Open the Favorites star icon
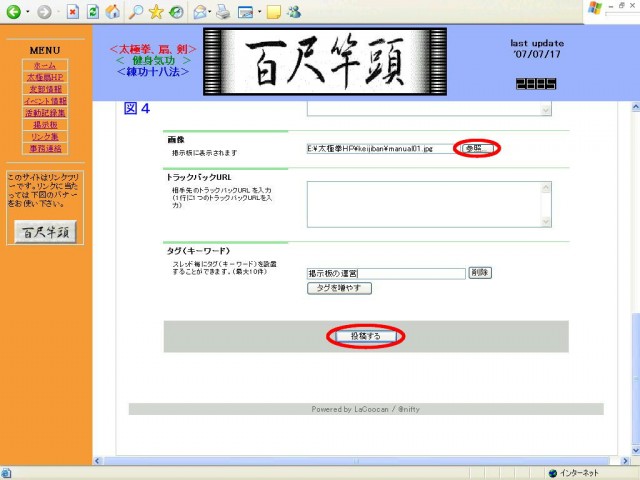The height and width of the screenshot is (480, 640). 155,12
